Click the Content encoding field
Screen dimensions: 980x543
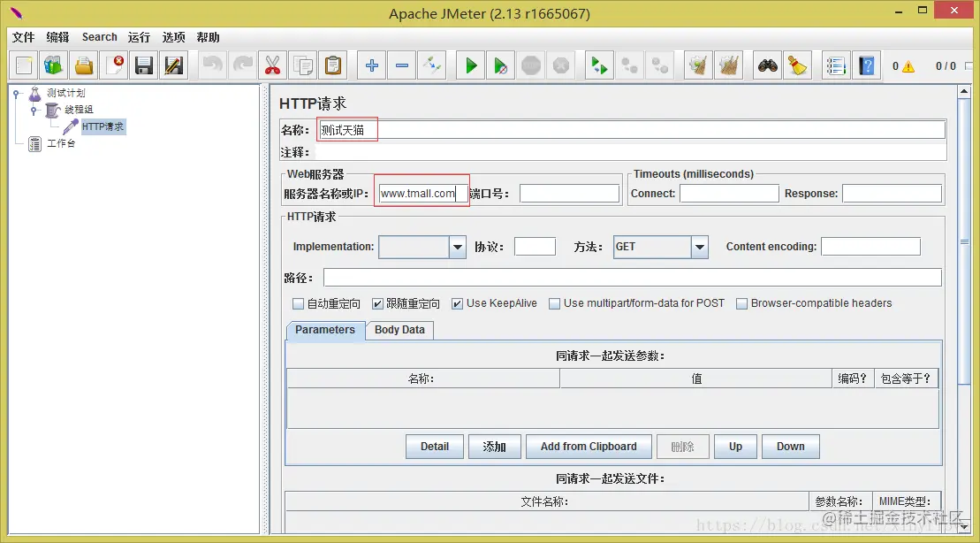pos(870,247)
